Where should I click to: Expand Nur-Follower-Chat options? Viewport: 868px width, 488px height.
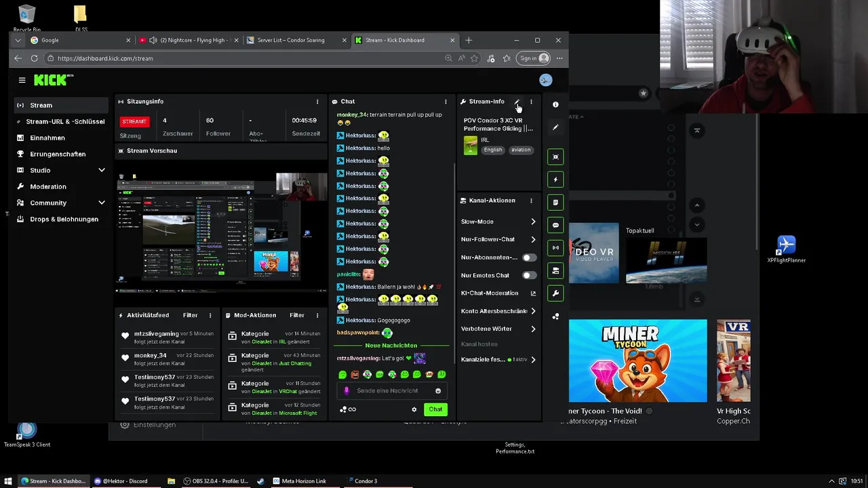[x=533, y=239]
